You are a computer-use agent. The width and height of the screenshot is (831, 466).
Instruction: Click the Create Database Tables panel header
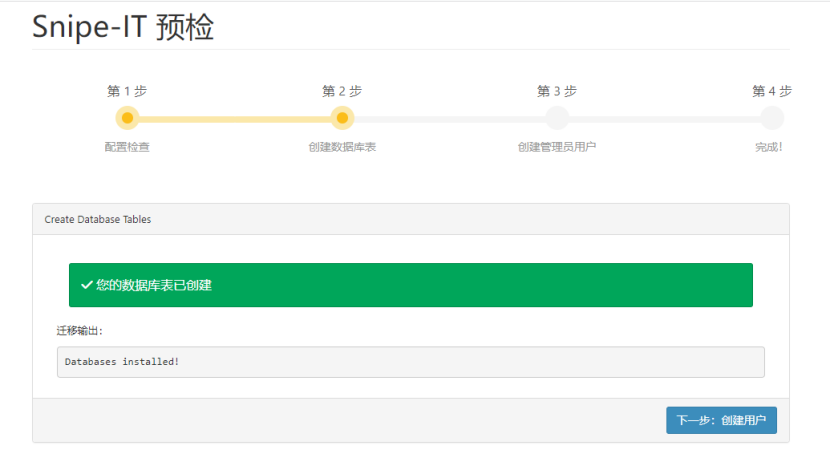[411, 219]
